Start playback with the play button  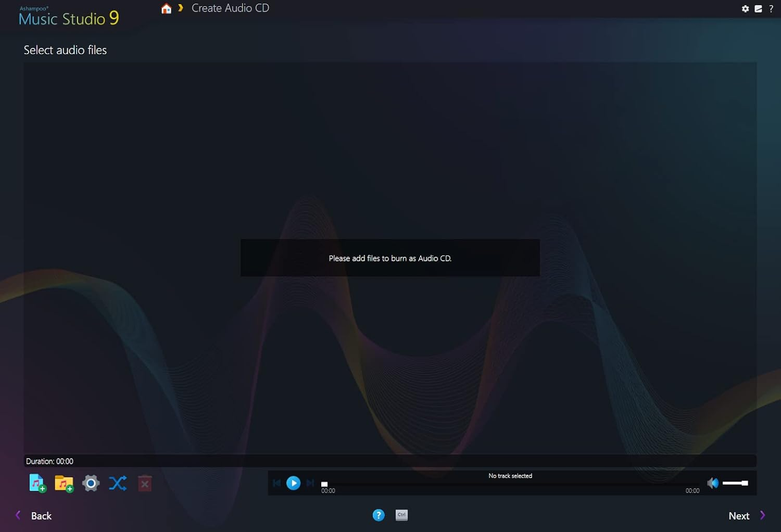click(x=293, y=483)
